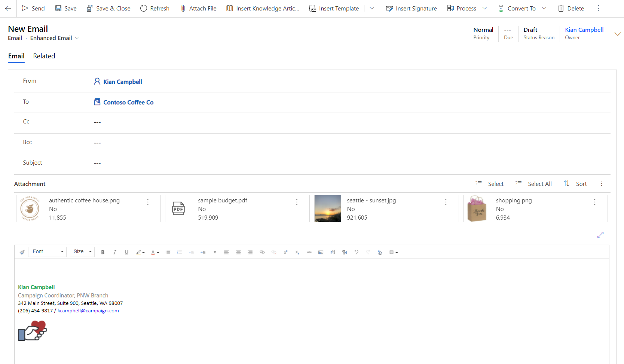This screenshot has height=364, width=624.
Task: Apply block quote formatting
Action: (x=215, y=252)
